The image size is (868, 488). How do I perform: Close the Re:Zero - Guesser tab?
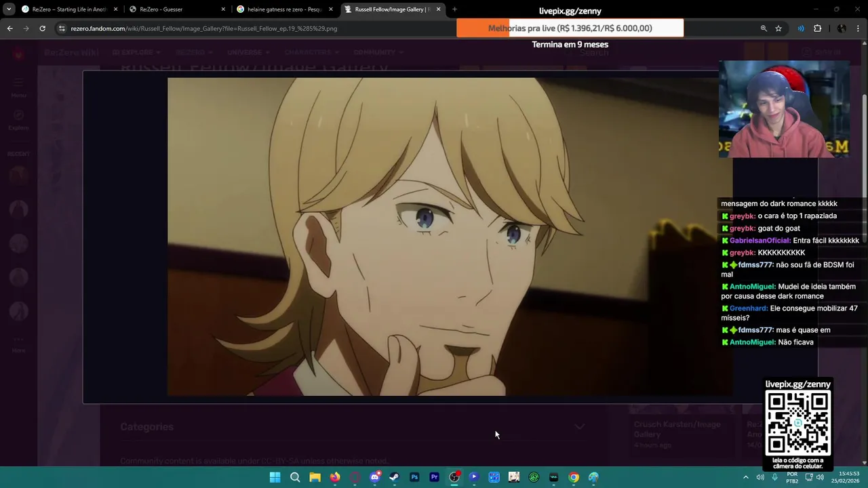click(x=223, y=9)
